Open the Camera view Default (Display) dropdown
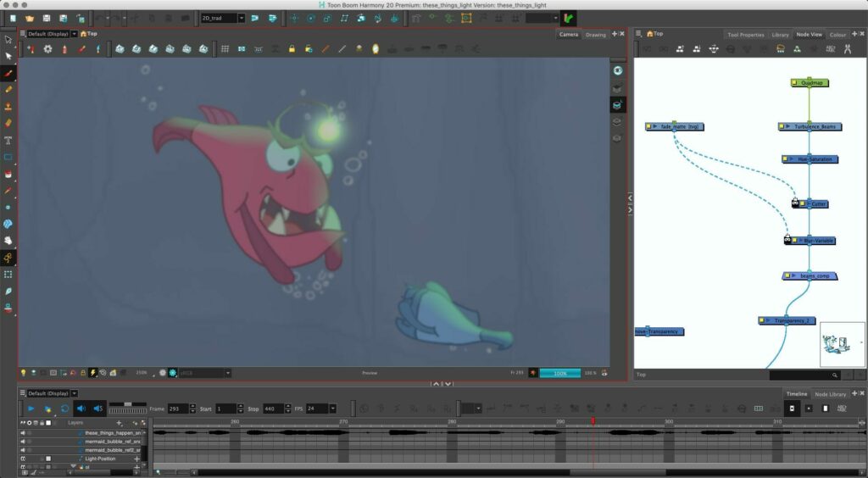This screenshot has height=478, width=868. point(75,34)
